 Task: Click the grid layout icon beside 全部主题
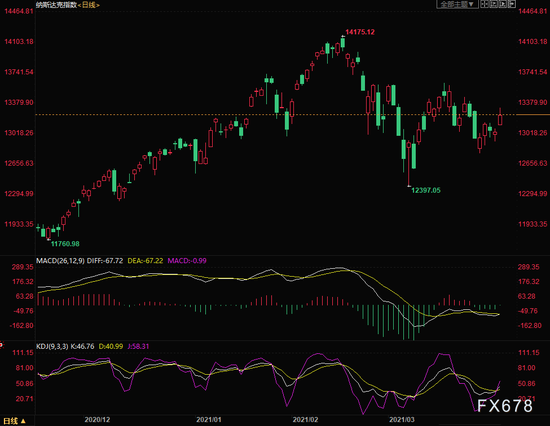click(x=484, y=4)
